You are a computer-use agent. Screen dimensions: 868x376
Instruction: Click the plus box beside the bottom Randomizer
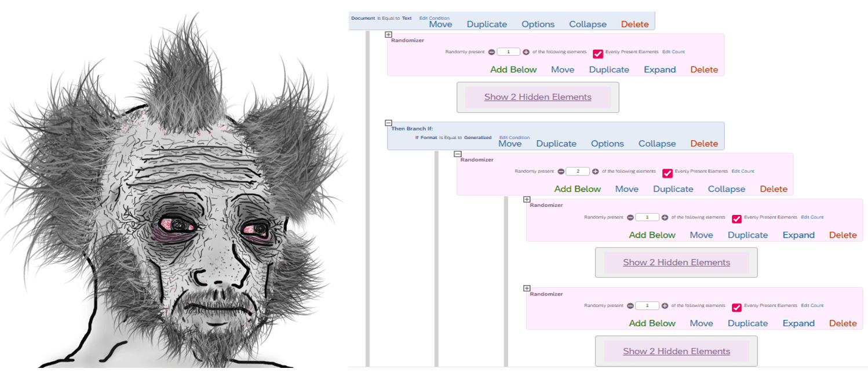click(527, 288)
